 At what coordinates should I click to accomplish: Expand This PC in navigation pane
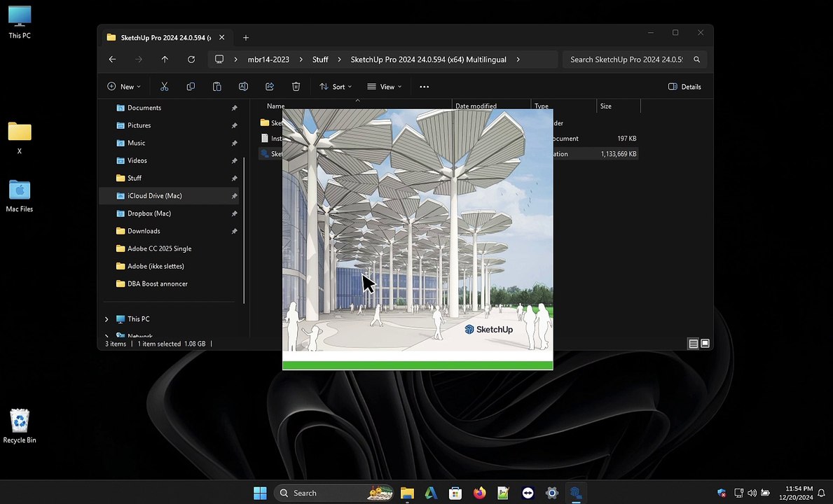(x=106, y=318)
